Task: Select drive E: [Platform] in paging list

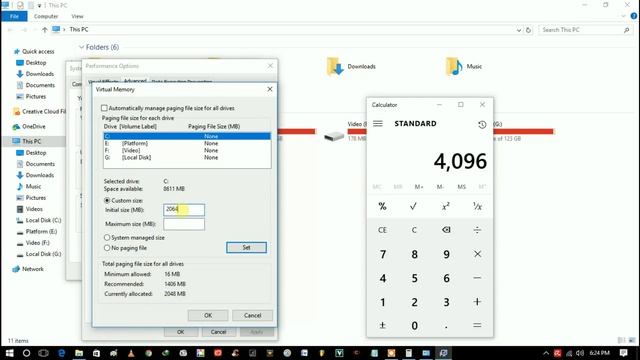Action: pyautogui.click(x=187, y=143)
